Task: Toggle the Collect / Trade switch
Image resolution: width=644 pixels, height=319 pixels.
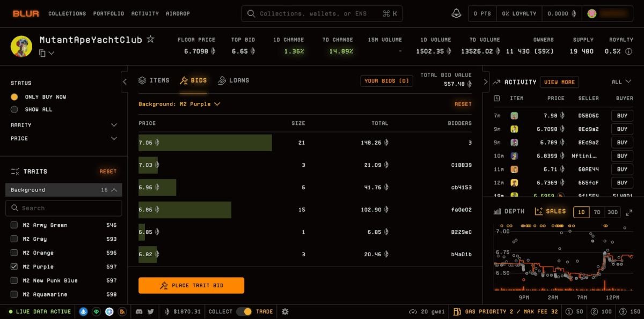Action: (x=244, y=311)
